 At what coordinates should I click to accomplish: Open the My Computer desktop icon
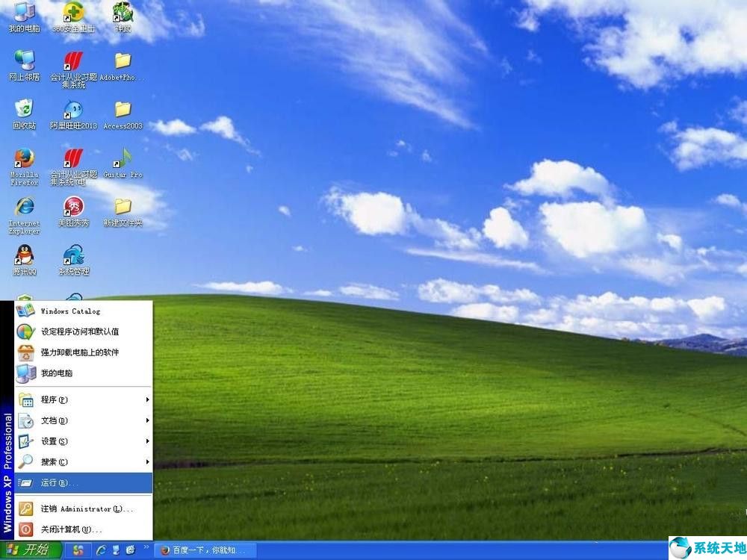[x=25, y=17]
